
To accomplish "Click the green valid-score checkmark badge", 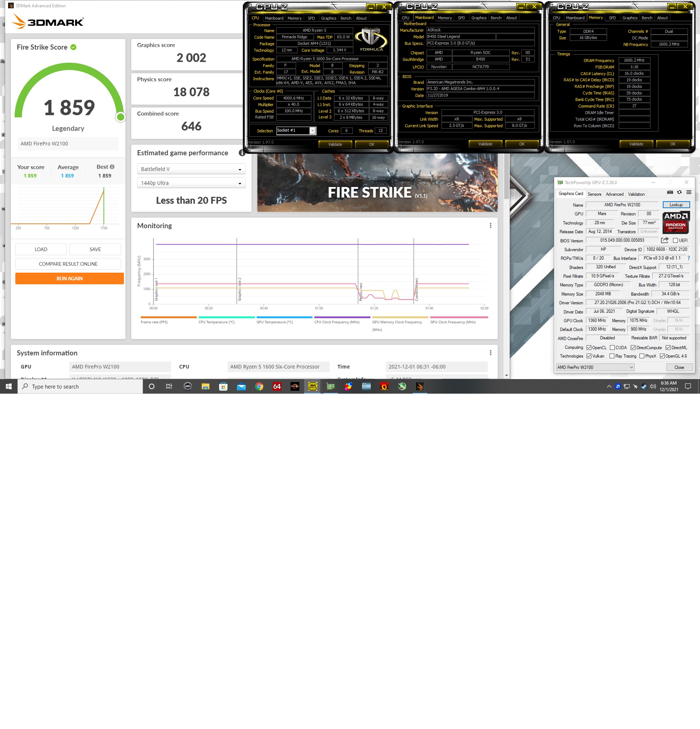I will click(74, 47).
